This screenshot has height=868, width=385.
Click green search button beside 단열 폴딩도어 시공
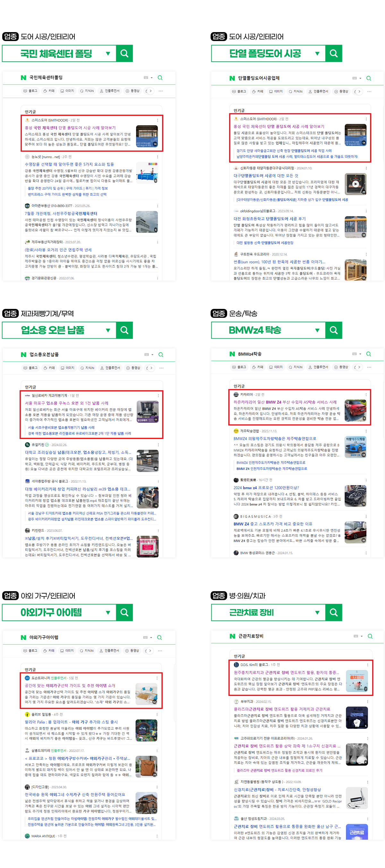point(333,54)
